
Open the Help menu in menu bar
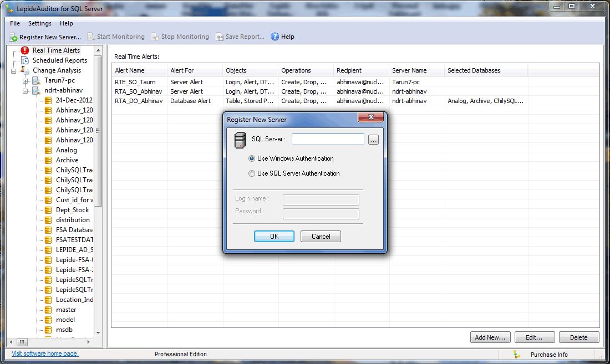click(66, 23)
